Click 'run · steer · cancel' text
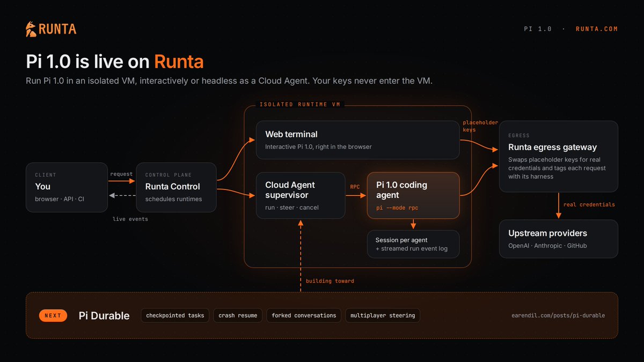The width and height of the screenshot is (644, 362). pyautogui.click(x=292, y=208)
